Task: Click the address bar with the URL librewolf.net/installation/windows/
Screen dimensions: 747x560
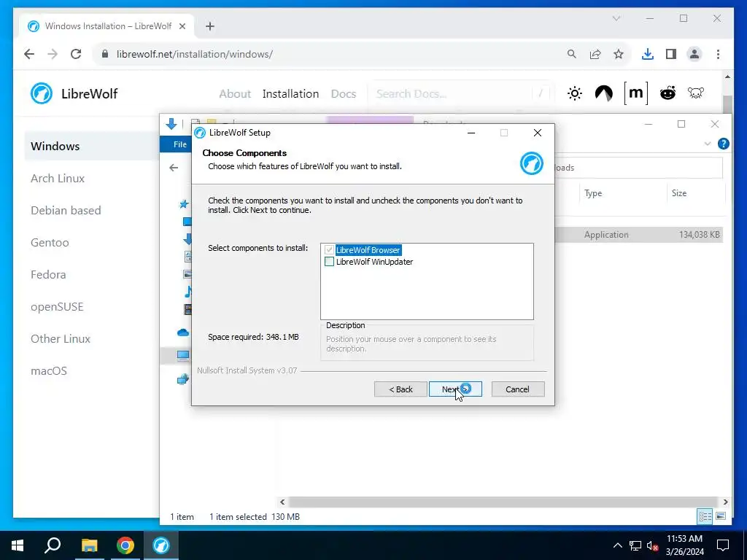Action: pyautogui.click(x=329, y=54)
